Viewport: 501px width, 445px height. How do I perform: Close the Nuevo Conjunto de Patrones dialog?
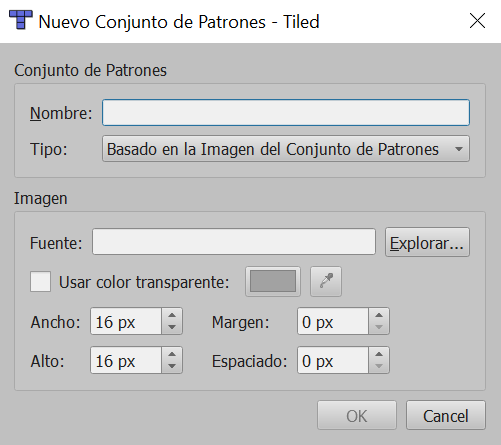[477, 21]
